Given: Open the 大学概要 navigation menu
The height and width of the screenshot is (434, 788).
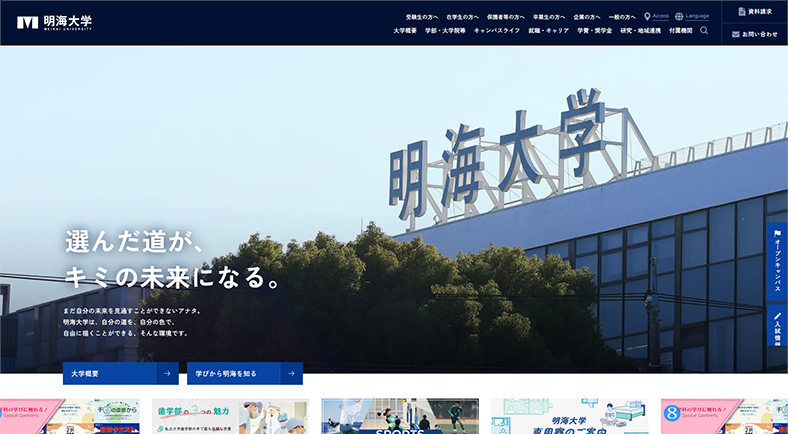Looking at the screenshot, I should point(405,31).
